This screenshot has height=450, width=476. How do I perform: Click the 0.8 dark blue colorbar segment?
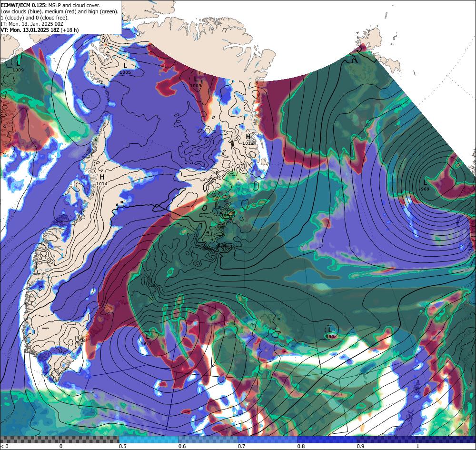coord(327,440)
